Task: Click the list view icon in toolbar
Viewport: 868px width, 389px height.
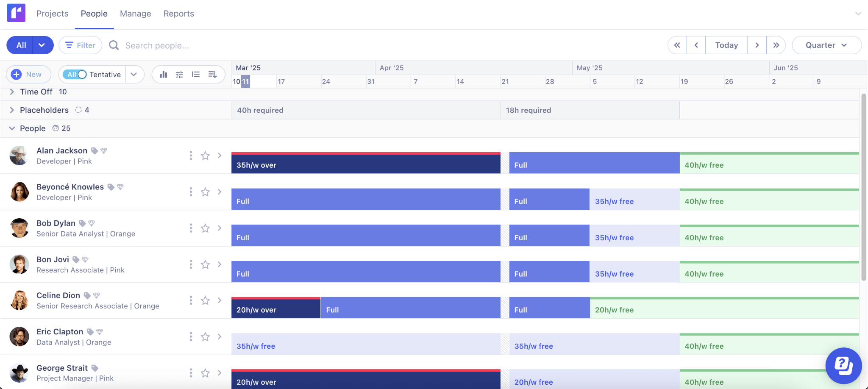Action: (196, 75)
